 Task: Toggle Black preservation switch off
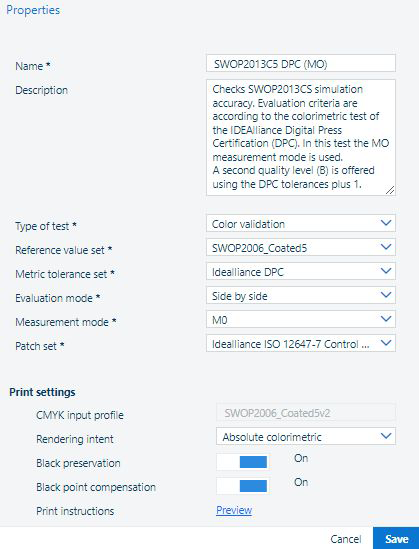tap(243, 462)
